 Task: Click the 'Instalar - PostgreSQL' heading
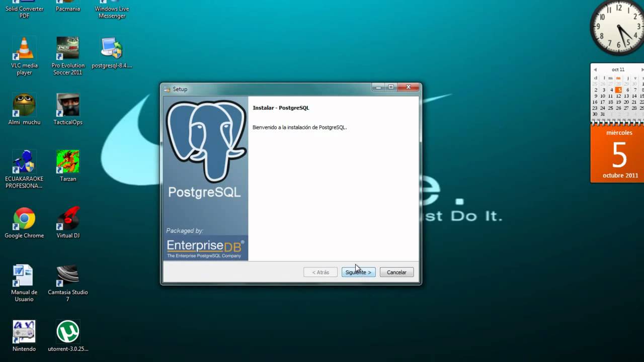pyautogui.click(x=281, y=108)
